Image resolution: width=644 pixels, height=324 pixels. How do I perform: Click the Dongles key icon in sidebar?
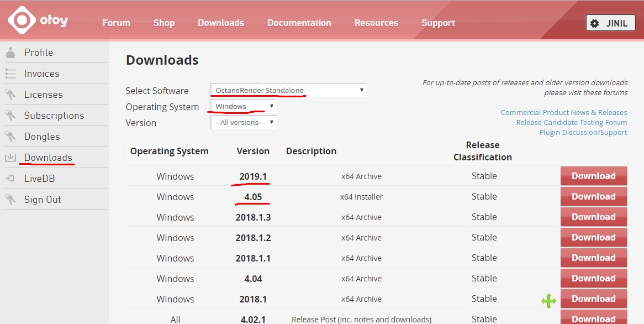(10, 137)
